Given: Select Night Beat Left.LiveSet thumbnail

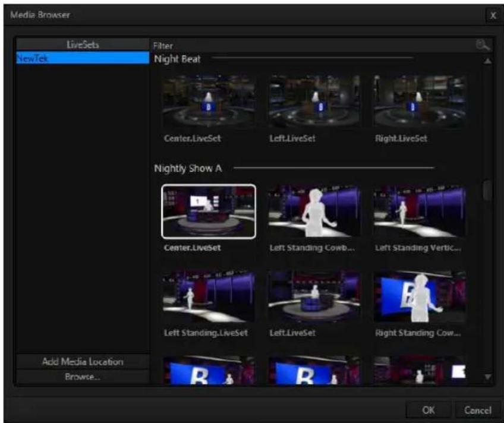Looking at the screenshot, I should point(314,101).
